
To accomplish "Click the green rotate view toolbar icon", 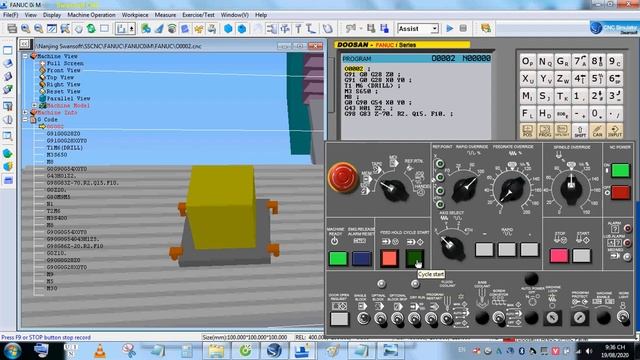I will coord(91,29).
